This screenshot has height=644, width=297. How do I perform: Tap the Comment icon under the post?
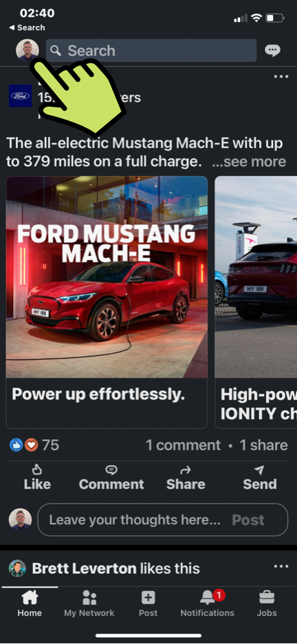click(111, 477)
